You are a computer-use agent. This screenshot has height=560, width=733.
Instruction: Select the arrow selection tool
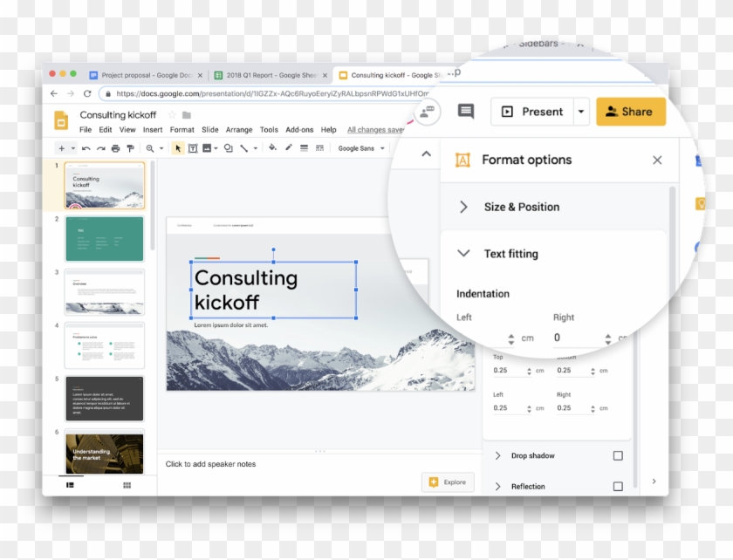[178, 148]
